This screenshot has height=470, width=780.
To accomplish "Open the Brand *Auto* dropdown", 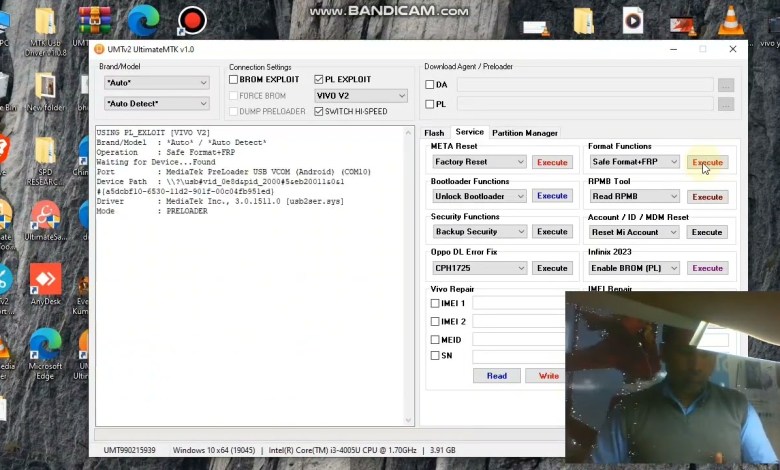I will point(156,83).
